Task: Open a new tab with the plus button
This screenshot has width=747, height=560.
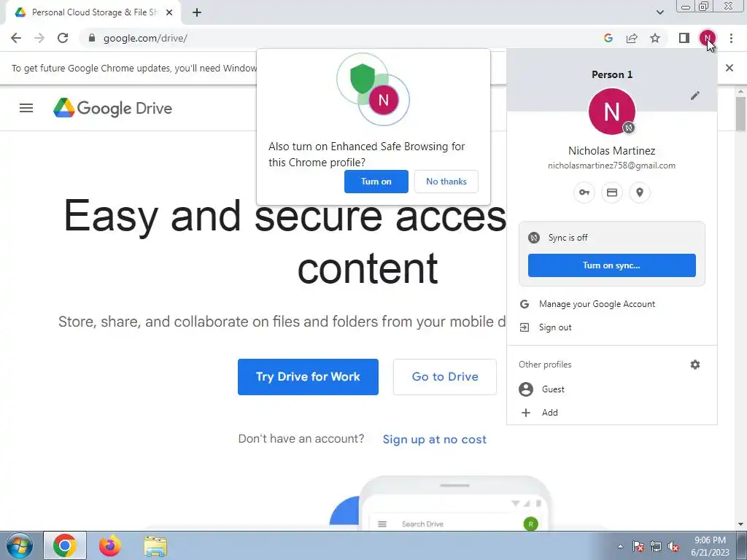Action: [x=197, y=12]
